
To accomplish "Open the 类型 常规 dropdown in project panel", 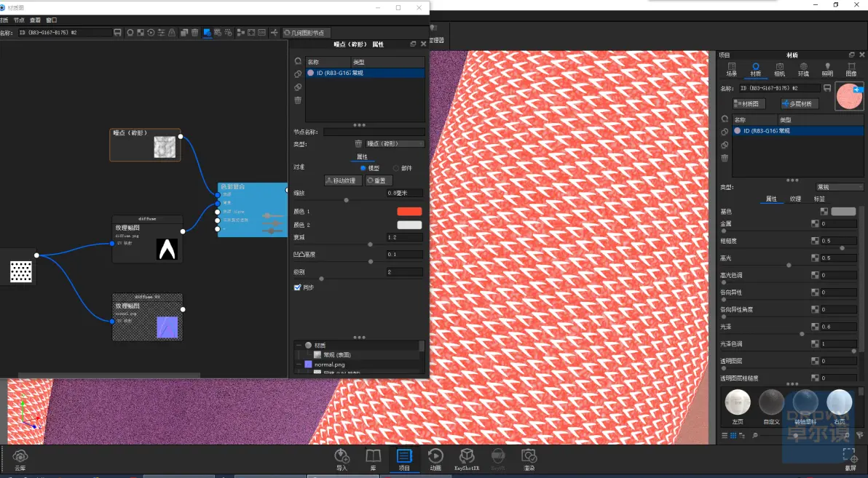I will [x=839, y=187].
